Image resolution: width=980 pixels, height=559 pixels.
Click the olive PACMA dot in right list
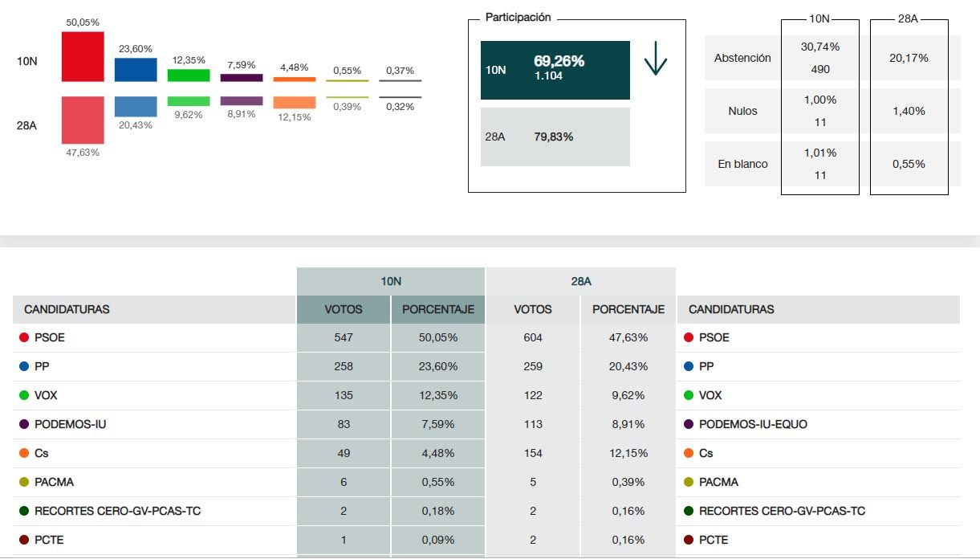(x=689, y=483)
